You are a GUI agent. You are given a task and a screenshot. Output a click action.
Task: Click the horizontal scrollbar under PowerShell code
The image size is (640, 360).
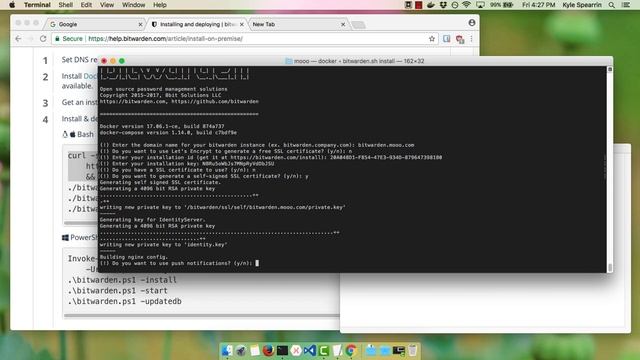click(x=202, y=316)
